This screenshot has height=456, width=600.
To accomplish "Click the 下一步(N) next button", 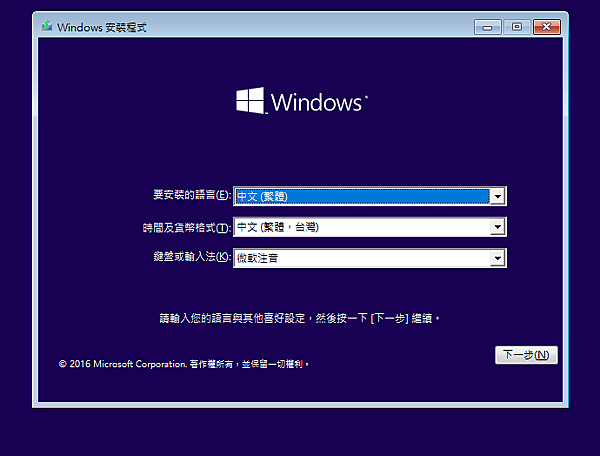I will (526, 355).
